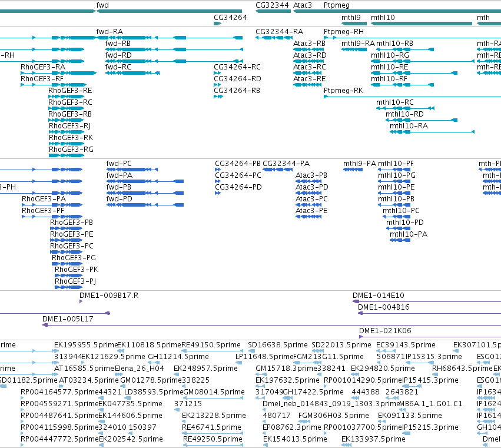Click the mthl10-RA transcript label
The image size is (501, 448).
coord(409,126)
